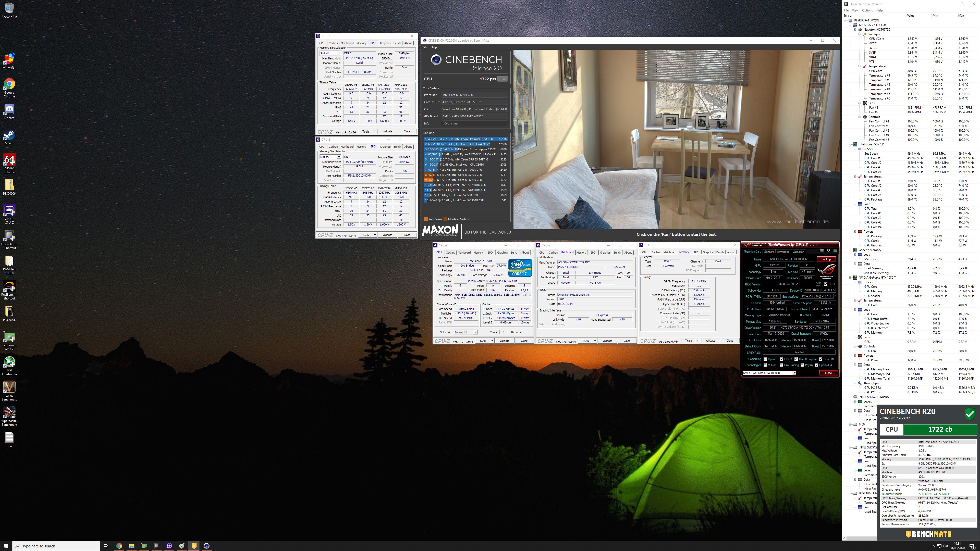Open the Slot #2 memory slot dropdown
This screenshot has width=980, height=551.
(x=330, y=157)
